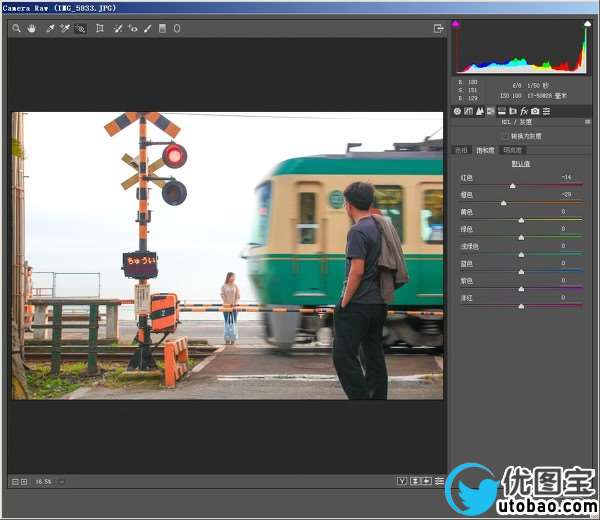600x520 pixels.
Task: Select the Red Eye Removal tool
Action: coord(133,28)
